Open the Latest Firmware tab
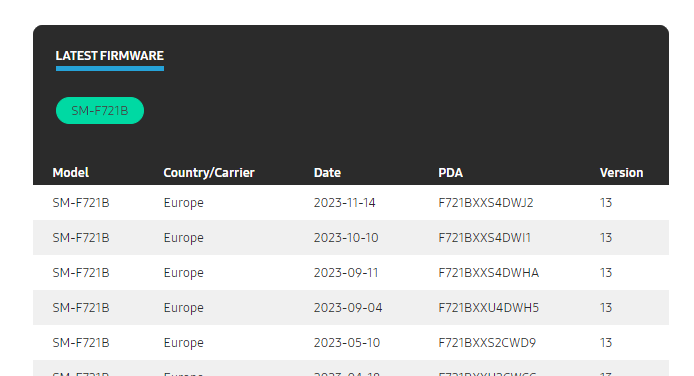The image size is (694, 376). [x=110, y=56]
